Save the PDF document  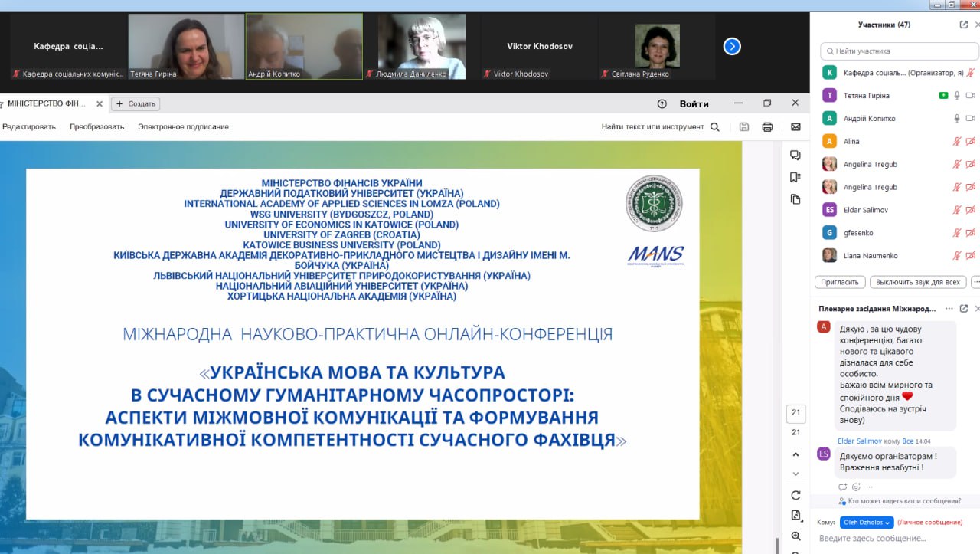pyautogui.click(x=744, y=127)
